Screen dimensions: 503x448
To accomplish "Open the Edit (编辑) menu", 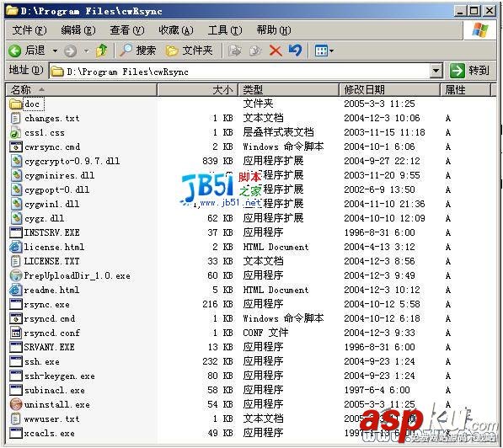I will (78, 30).
